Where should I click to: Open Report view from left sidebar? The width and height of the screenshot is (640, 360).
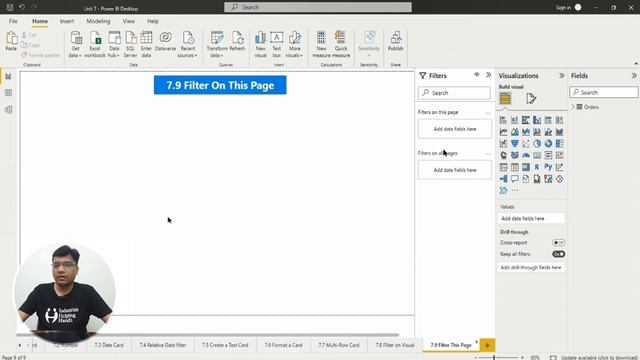point(8,76)
